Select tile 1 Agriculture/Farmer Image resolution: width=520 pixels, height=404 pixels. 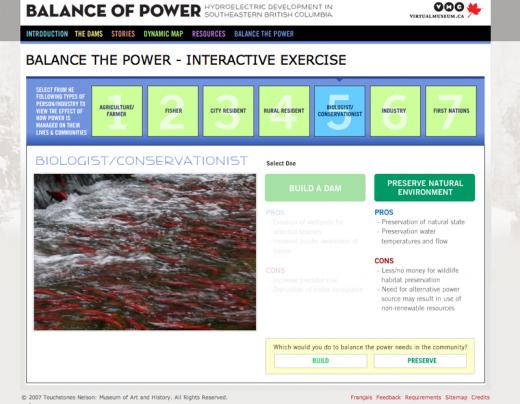[117, 111]
